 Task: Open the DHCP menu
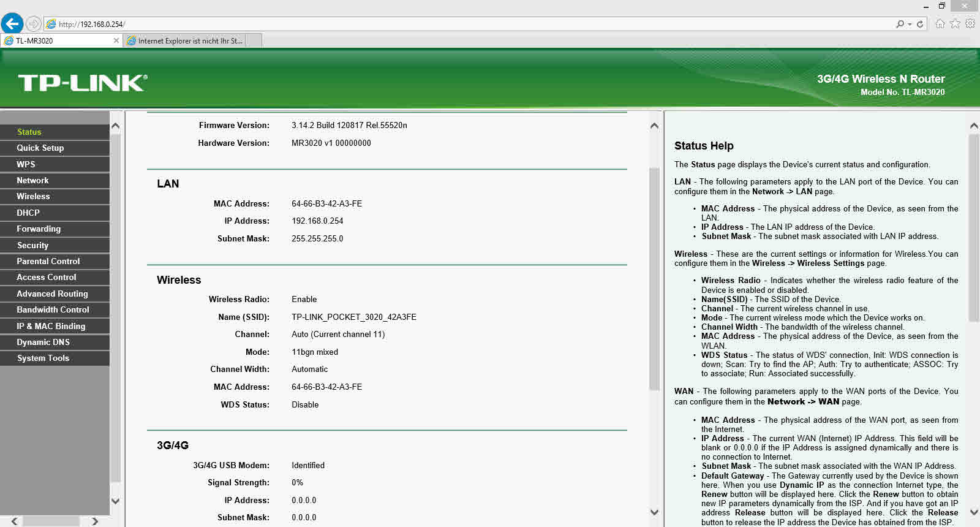point(55,213)
